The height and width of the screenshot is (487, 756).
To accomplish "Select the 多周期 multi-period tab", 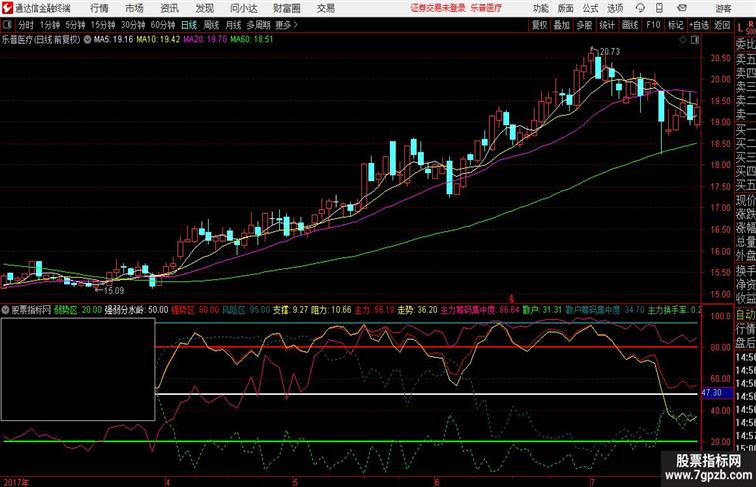I will click(x=258, y=25).
